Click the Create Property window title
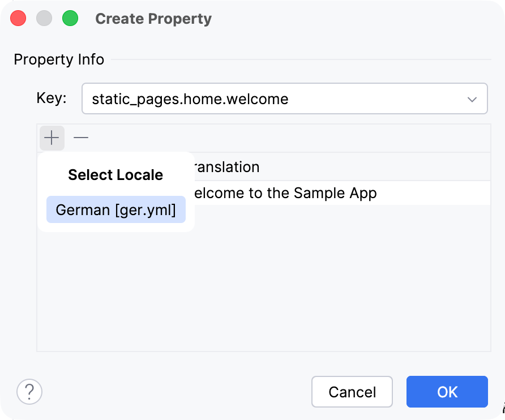The image size is (505, 420). click(x=153, y=19)
